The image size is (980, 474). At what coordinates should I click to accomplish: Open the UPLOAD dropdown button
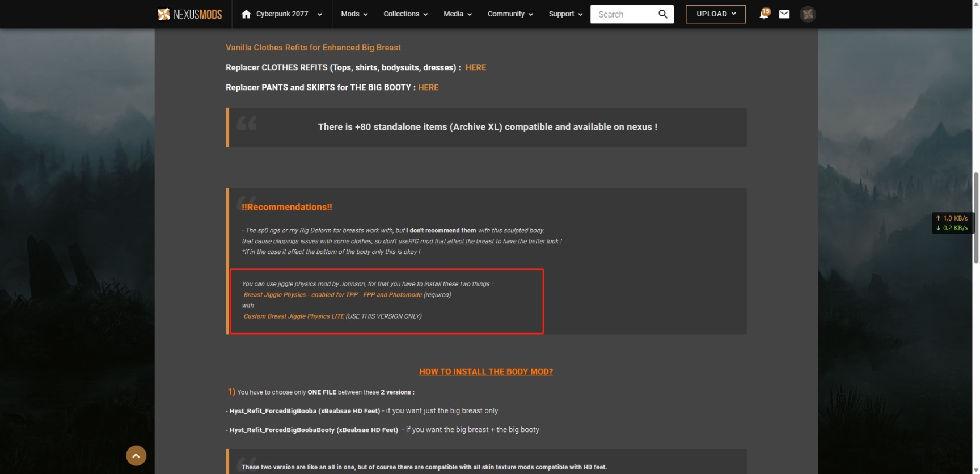716,14
